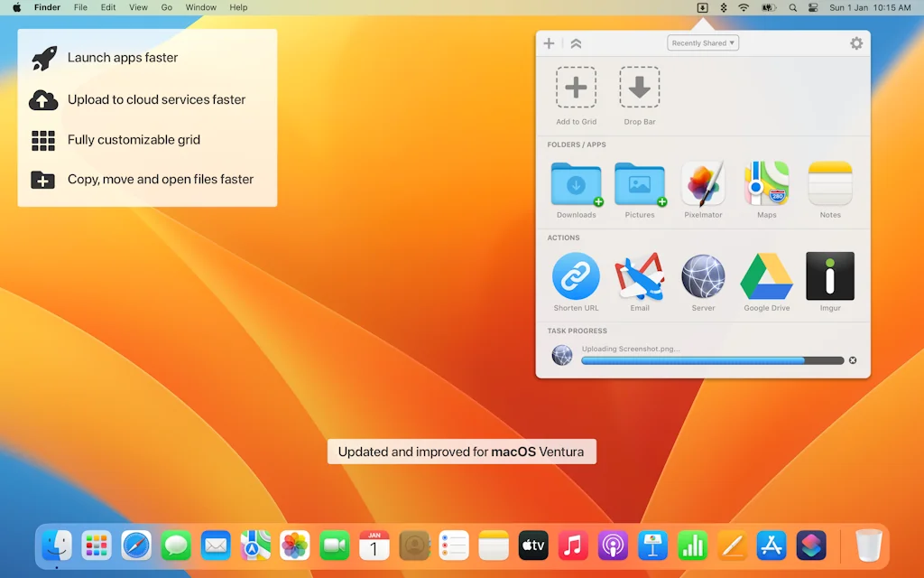Open the Window menu in menu bar
924x578 pixels.
tap(200, 7)
